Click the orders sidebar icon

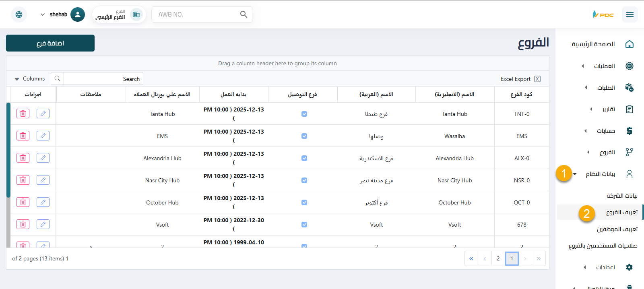630,87
